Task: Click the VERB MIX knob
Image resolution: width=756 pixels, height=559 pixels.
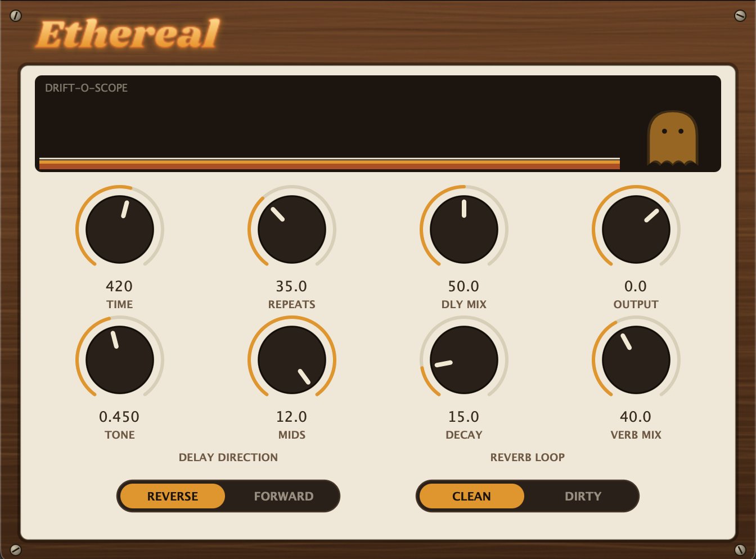Action: (x=636, y=360)
